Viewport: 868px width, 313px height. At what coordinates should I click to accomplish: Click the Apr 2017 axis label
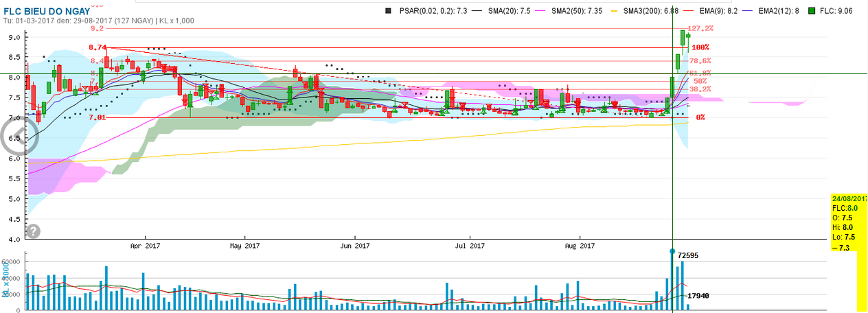point(145,245)
